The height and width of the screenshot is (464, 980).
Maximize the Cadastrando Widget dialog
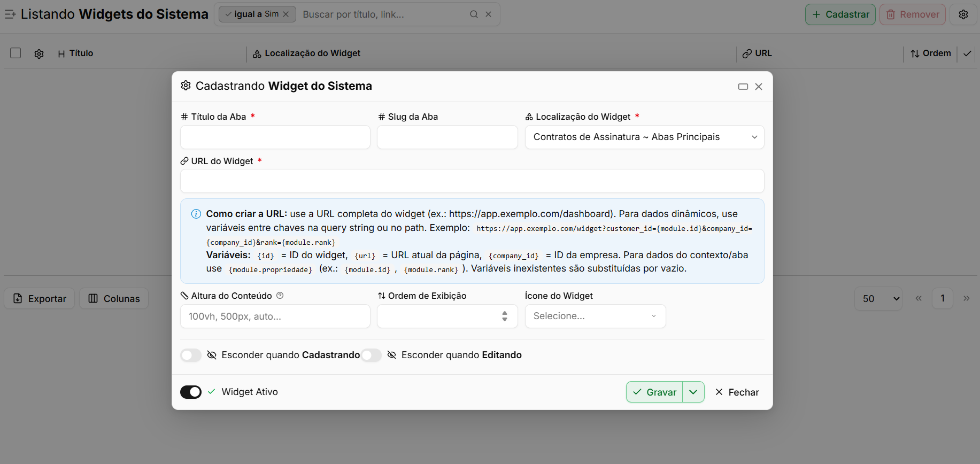[x=743, y=87]
